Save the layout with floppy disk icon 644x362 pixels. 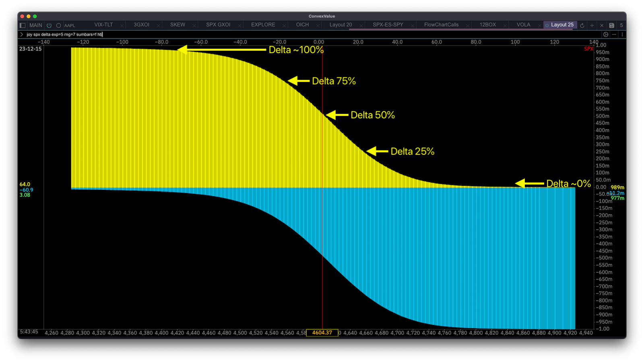[611, 25]
